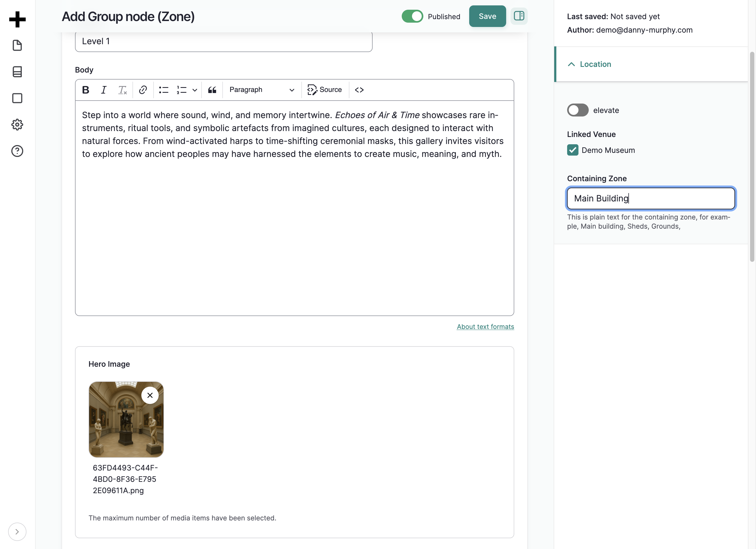Click the 'Last saved: Not saved yet' text
756x549 pixels.
613,17
